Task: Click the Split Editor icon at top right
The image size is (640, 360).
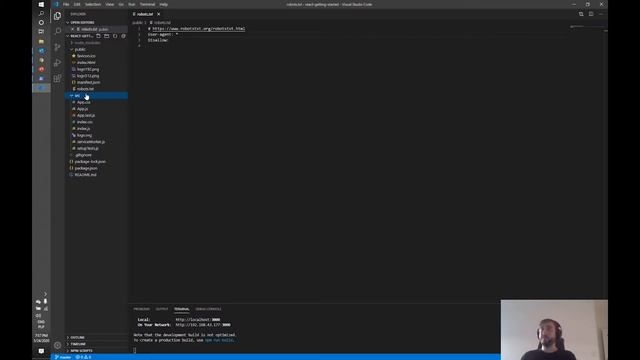Action: [591, 14]
